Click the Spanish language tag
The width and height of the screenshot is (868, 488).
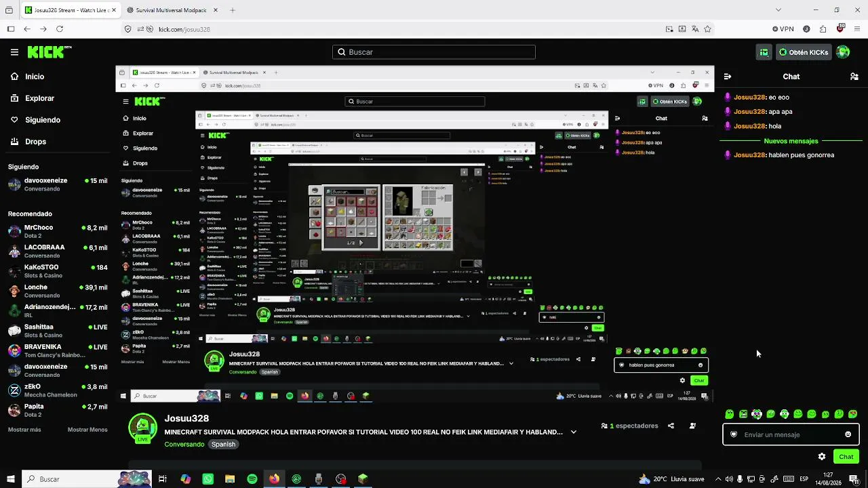pos(223,445)
